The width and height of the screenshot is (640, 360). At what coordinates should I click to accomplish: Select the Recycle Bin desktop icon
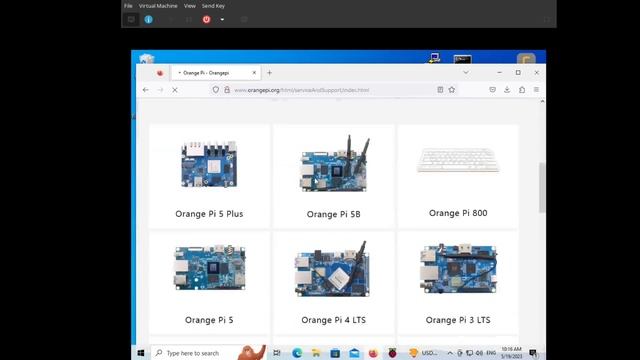[147, 58]
